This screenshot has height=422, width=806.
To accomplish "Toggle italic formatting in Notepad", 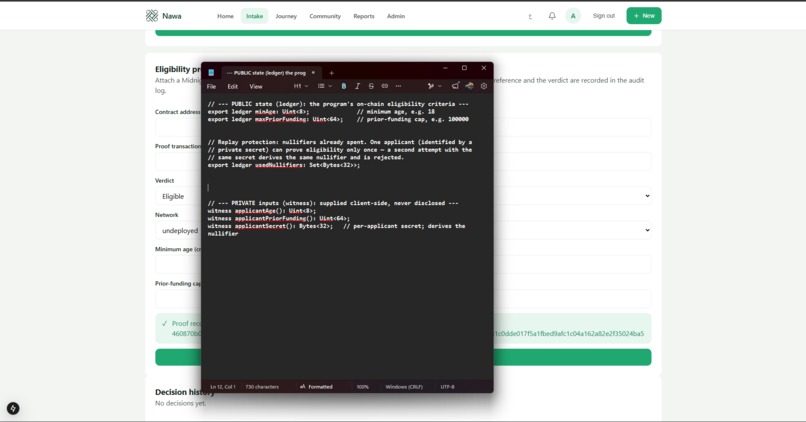I will pyautogui.click(x=357, y=86).
